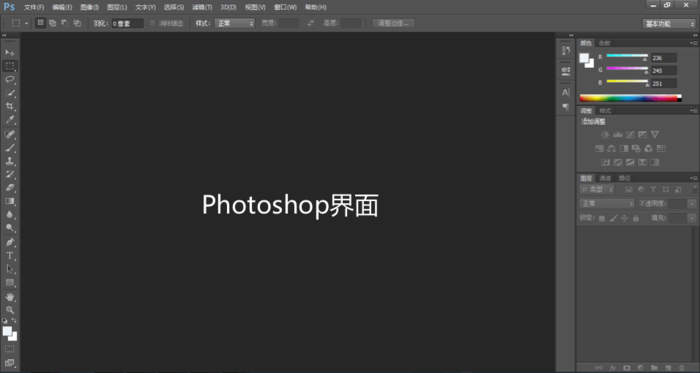This screenshot has width=700, height=373.
Task: Select the Rectangular Marquee tool in toolbox
Action: [x=10, y=66]
